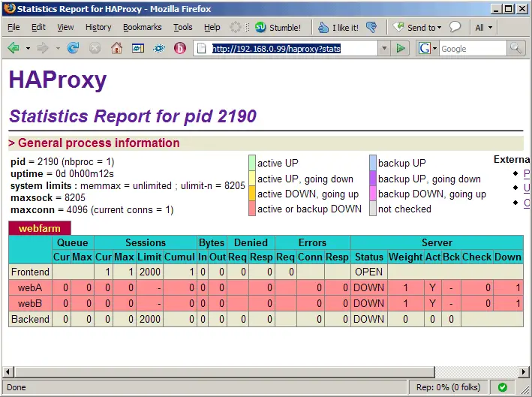Viewport: 532px width, 397px height.
Task: Click the horizontal scrollbar thumb
Action: click(x=224, y=372)
